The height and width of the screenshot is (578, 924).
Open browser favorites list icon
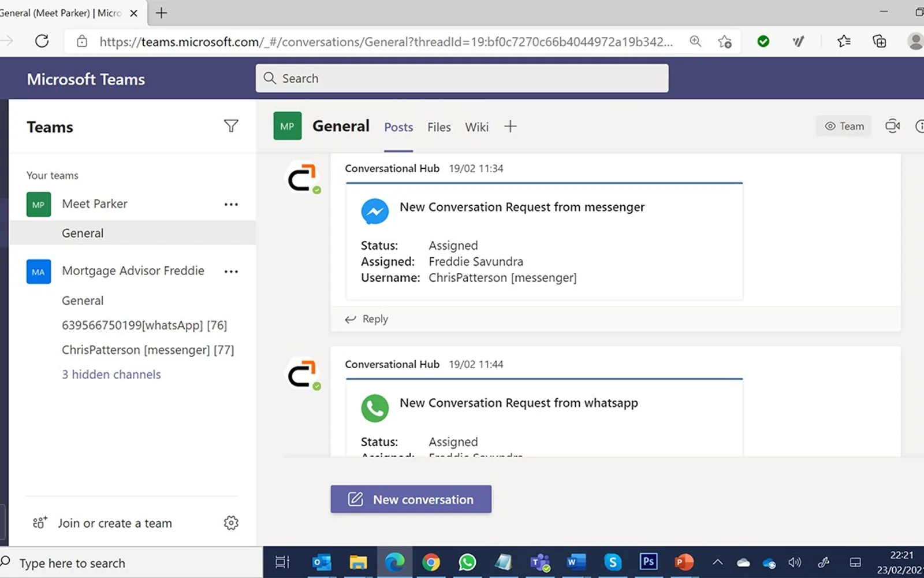pyautogui.click(x=844, y=41)
